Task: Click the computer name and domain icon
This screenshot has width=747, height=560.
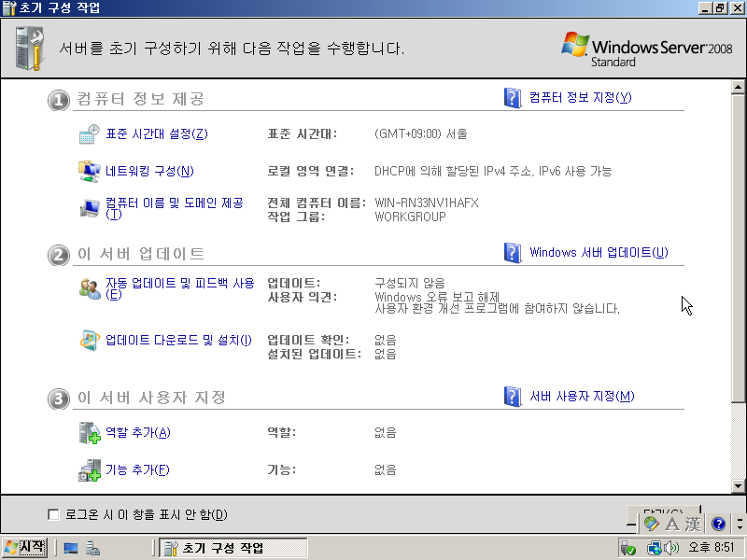Action: [89, 208]
